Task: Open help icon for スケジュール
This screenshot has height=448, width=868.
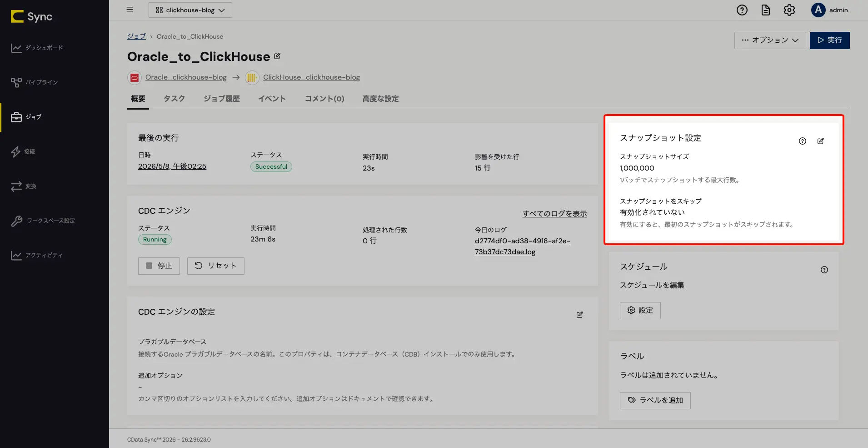Action: [x=824, y=270]
